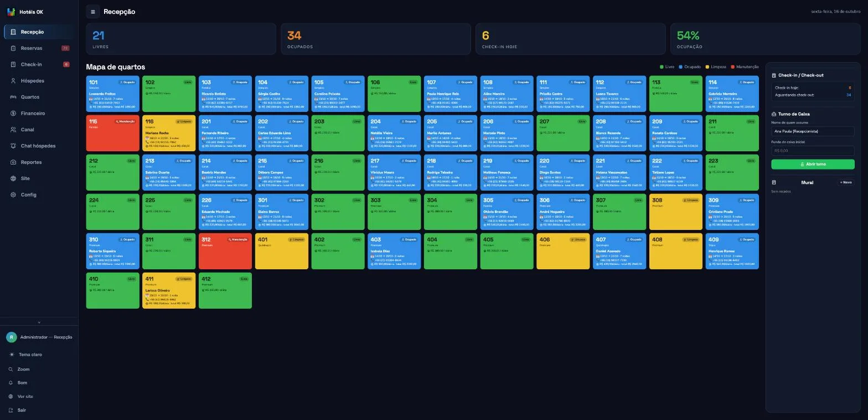This screenshot has width=868, height=420.
Task: Click the Limpeza yellow legend swatch
Action: [x=707, y=67]
